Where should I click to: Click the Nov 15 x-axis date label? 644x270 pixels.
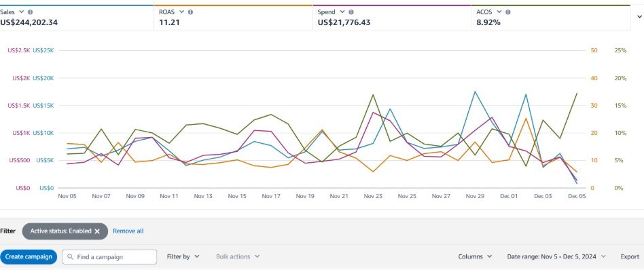237,196
